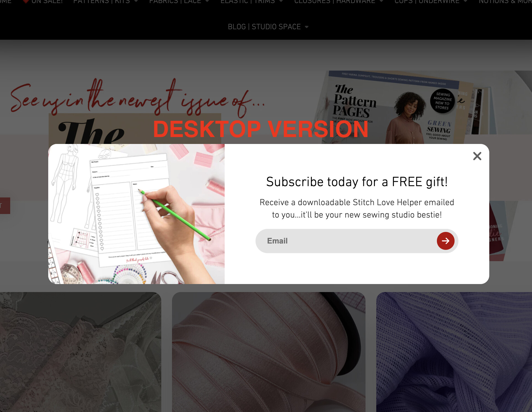This screenshot has height=412, width=532.
Task: Click the red heart icon beside On Sale
Action: [26, 1]
